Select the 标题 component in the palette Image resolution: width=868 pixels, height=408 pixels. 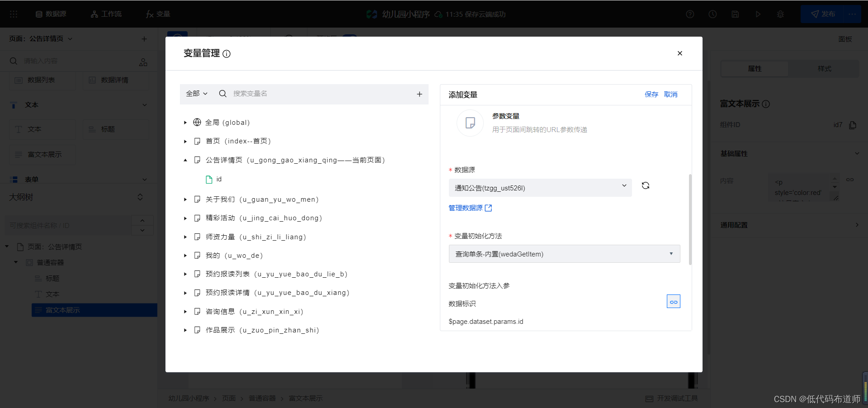116,129
